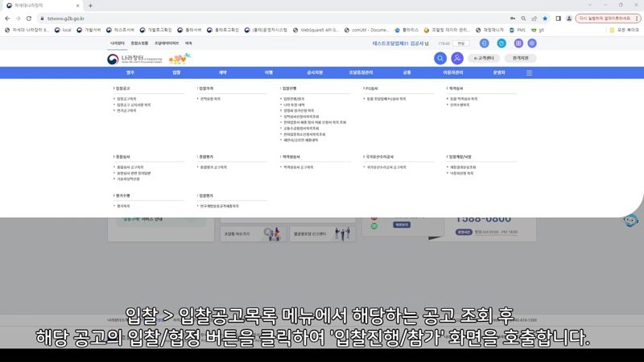Open 입찰공고 공지사항 목록 link
The width and height of the screenshot is (644, 362).
click(134, 105)
